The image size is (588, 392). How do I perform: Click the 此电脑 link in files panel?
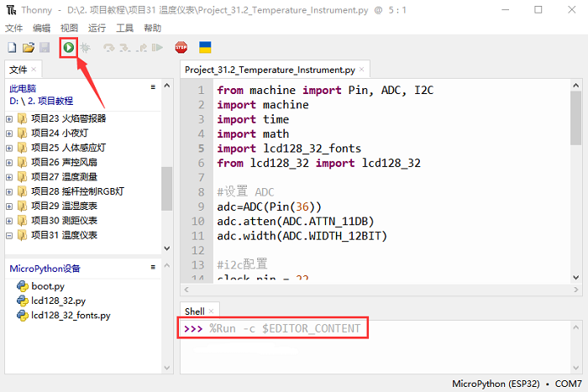(x=23, y=88)
